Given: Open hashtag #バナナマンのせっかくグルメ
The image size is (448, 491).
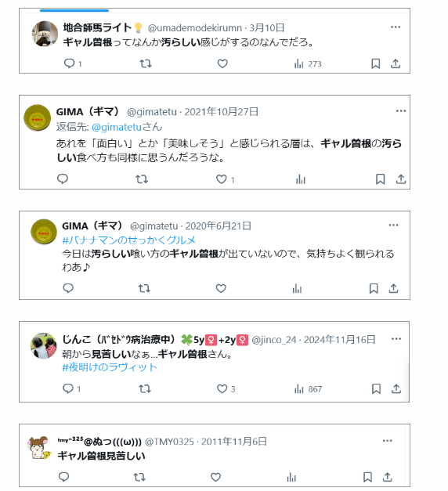Looking at the screenshot, I should click(x=128, y=240).
